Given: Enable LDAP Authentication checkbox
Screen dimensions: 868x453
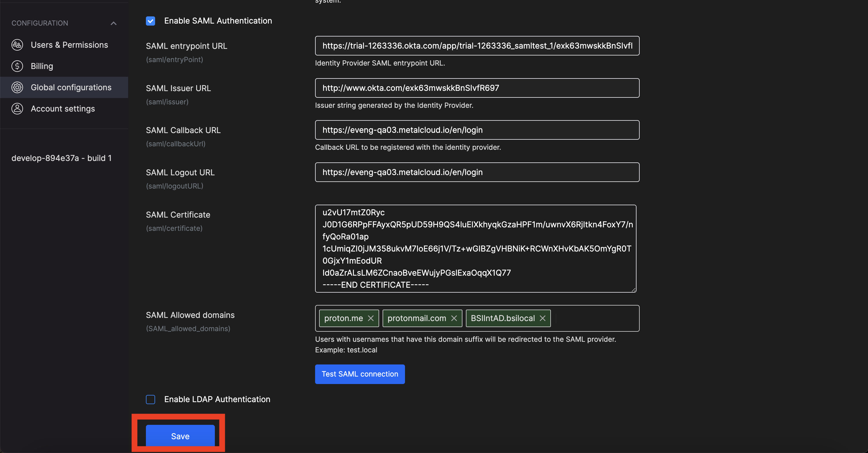Looking at the screenshot, I should tap(151, 399).
